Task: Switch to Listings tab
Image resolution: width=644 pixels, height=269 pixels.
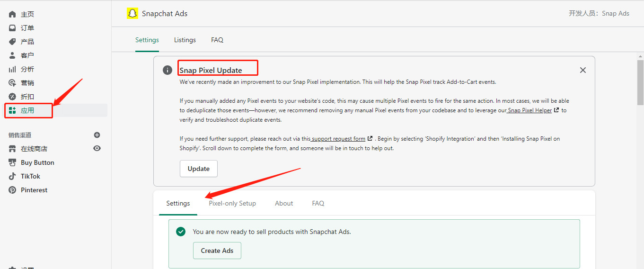Action: (x=185, y=40)
